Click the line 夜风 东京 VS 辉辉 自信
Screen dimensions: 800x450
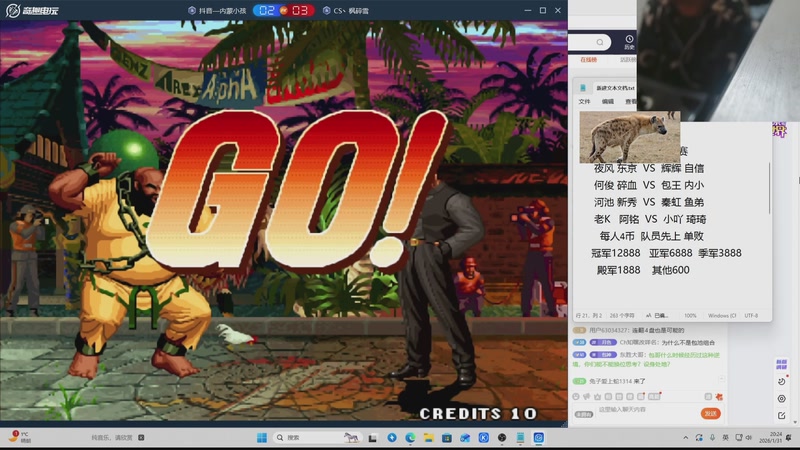[648, 168]
